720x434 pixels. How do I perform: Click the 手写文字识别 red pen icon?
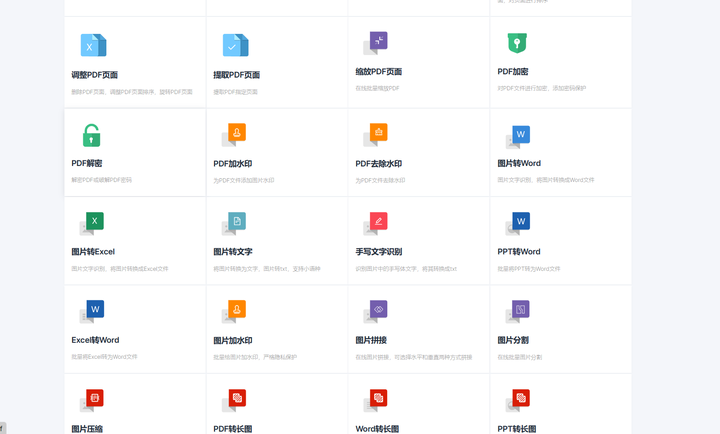coord(376,223)
